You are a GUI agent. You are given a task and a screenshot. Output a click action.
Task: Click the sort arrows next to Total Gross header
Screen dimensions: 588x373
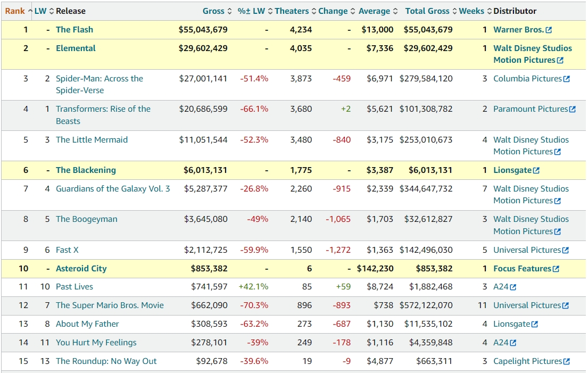[x=454, y=11]
